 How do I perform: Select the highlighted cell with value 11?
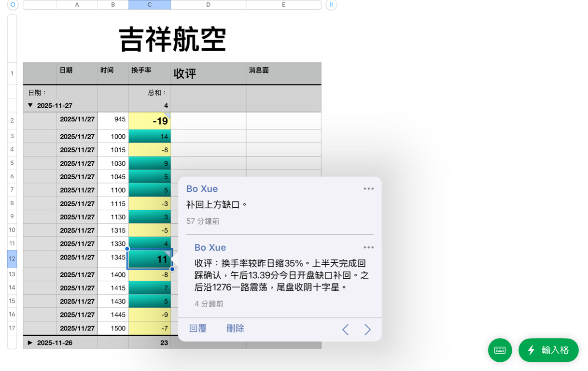(x=150, y=259)
